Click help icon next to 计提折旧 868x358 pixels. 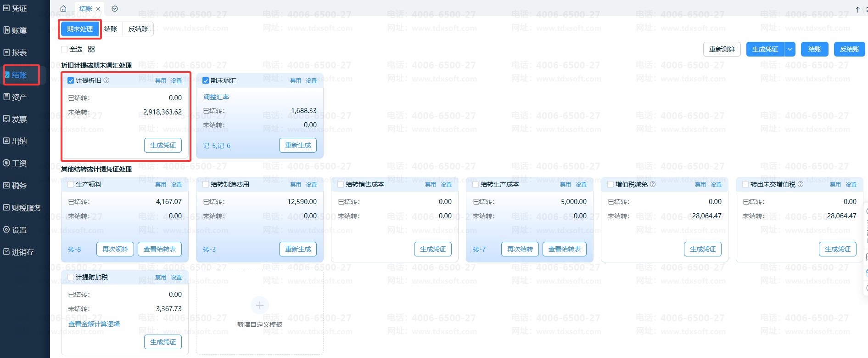coord(106,80)
